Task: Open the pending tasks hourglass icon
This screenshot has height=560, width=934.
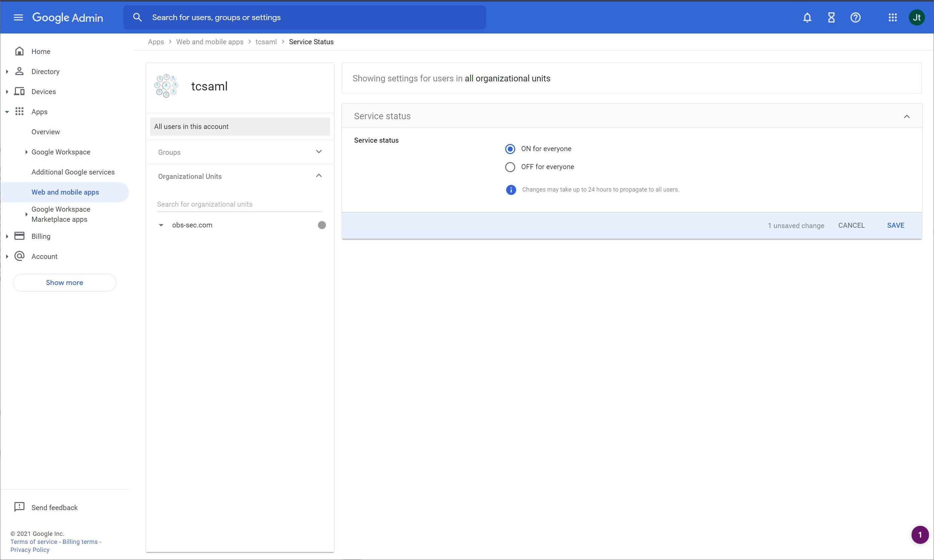Action: pyautogui.click(x=831, y=17)
